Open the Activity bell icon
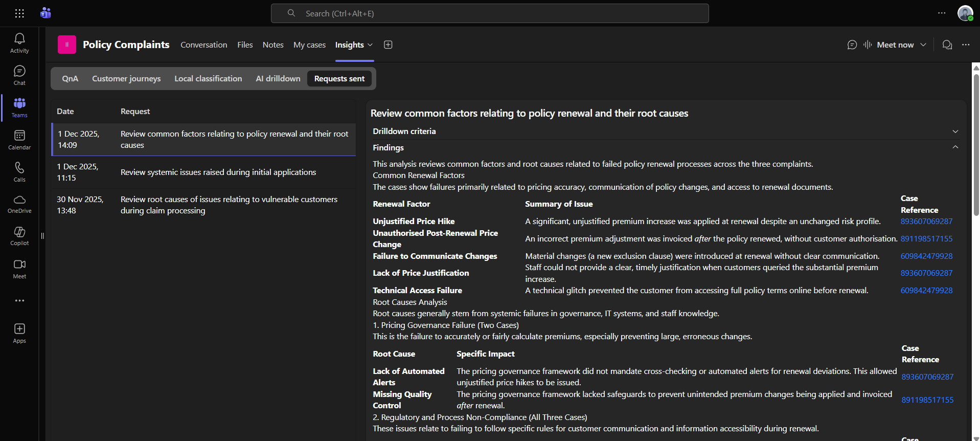 point(19,43)
